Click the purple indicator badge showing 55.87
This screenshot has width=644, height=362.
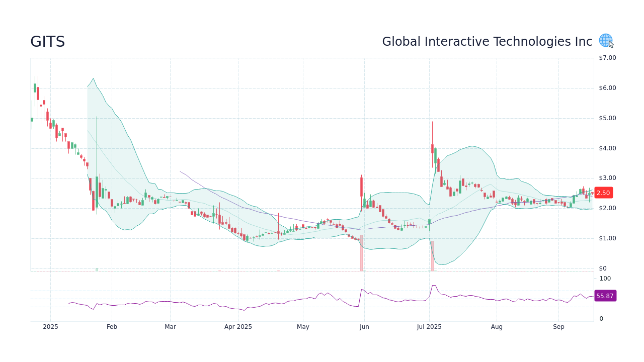click(x=605, y=296)
